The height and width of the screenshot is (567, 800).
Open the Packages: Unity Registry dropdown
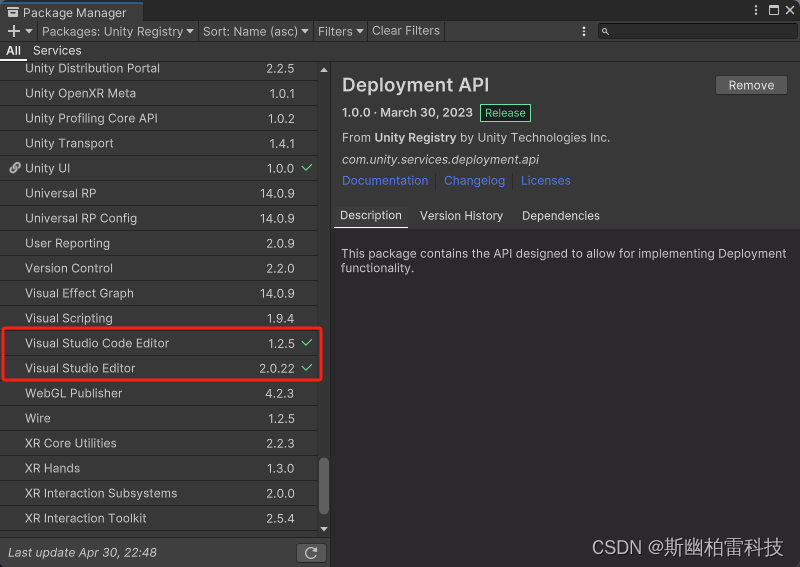coord(117,32)
